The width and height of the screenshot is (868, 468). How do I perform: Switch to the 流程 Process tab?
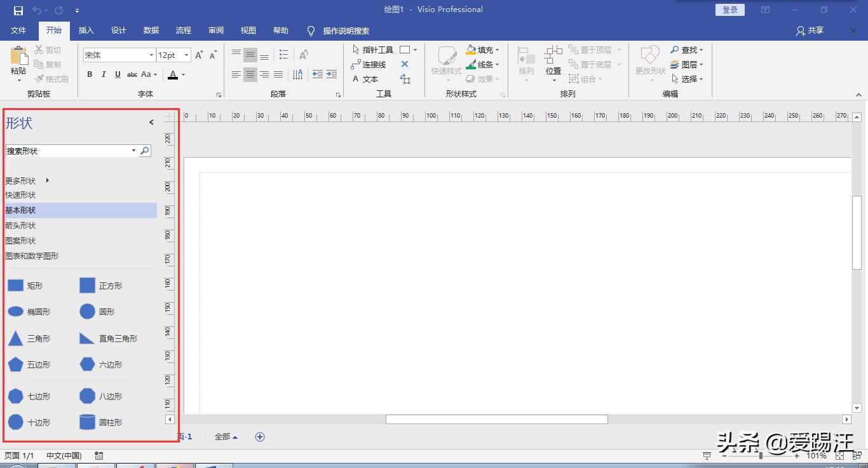point(184,31)
